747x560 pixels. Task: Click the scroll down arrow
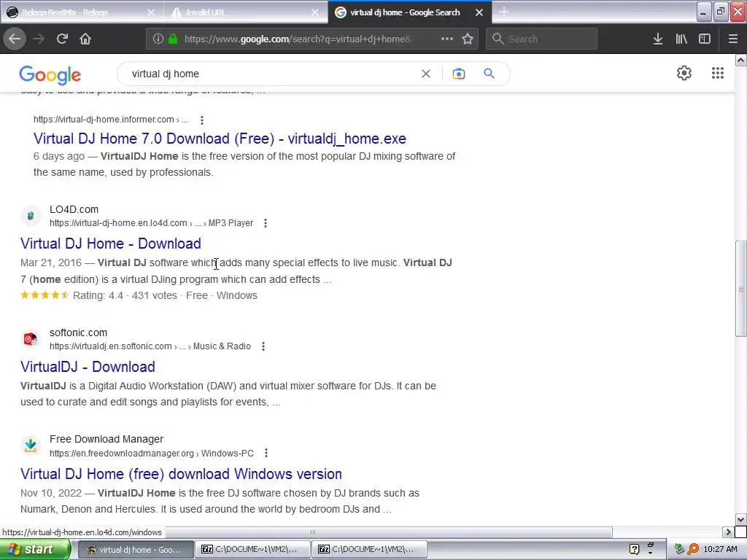tap(741, 519)
